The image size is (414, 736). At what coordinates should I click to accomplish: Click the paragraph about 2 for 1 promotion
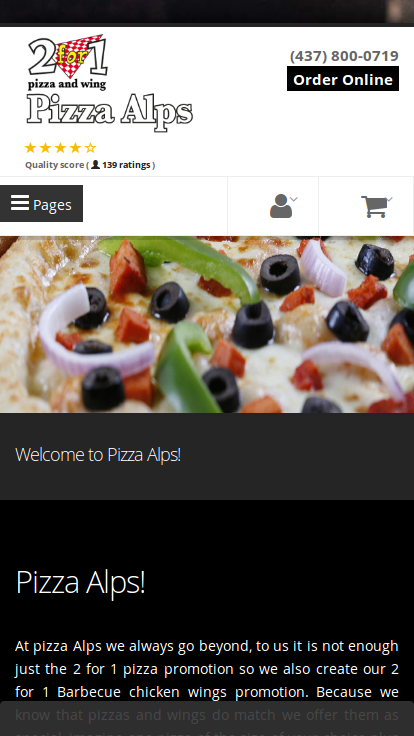pos(207,681)
